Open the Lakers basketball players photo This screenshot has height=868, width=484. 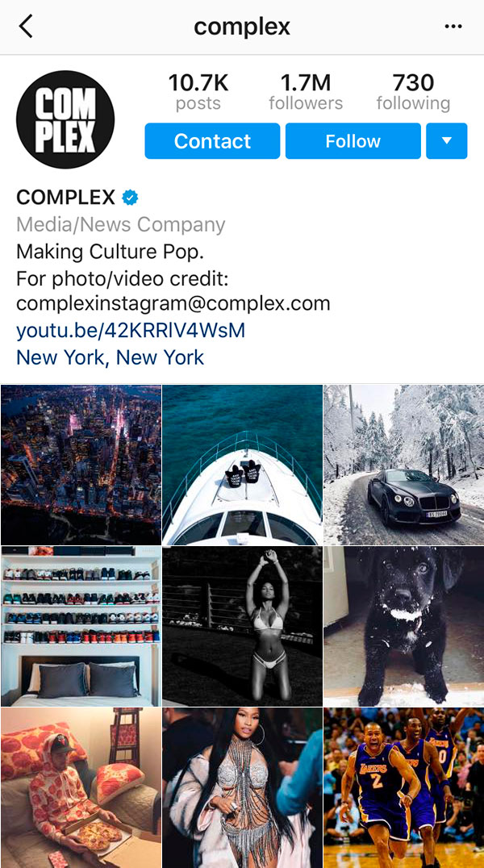(x=403, y=787)
